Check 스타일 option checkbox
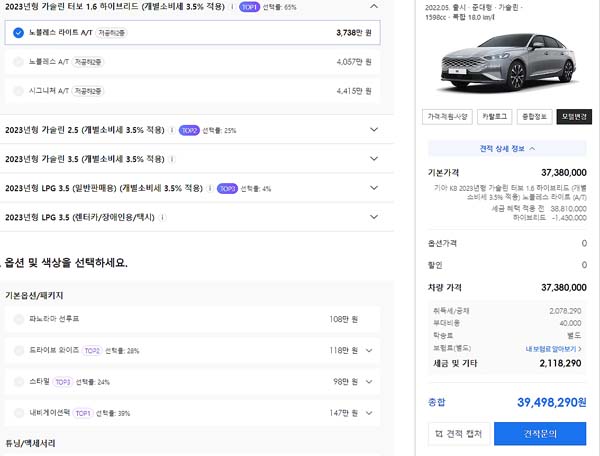This screenshot has width=600, height=456. 18,382
